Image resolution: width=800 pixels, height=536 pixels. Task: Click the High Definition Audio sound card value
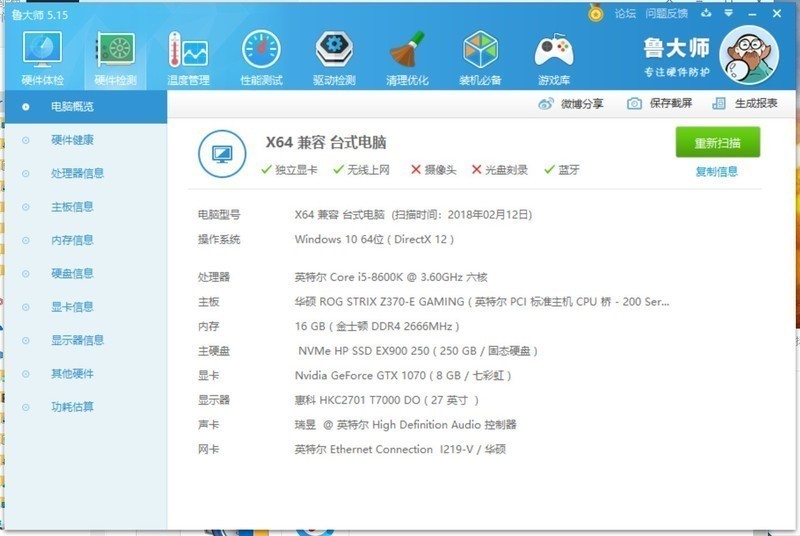[x=406, y=424]
